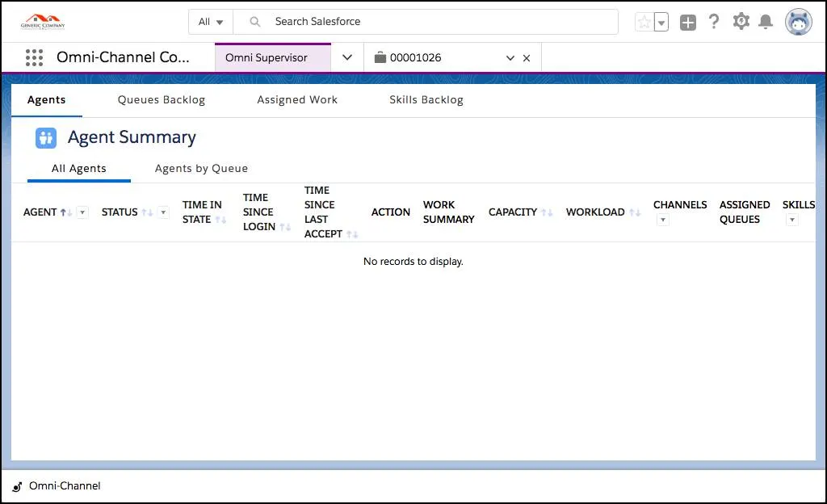The image size is (827, 504).
Task: Click the Assigned Queues column header
Action: click(x=744, y=212)
